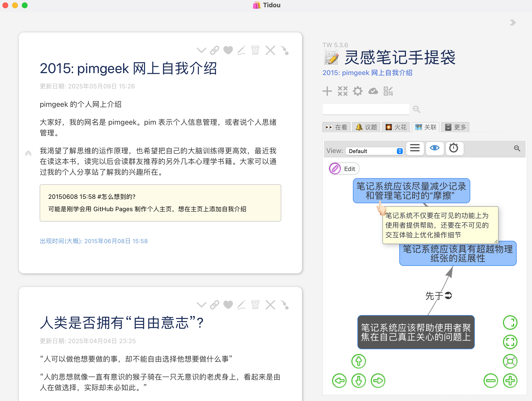
Task: Toggle map fullscreen with green brackets icon
Action: (510, 342)
